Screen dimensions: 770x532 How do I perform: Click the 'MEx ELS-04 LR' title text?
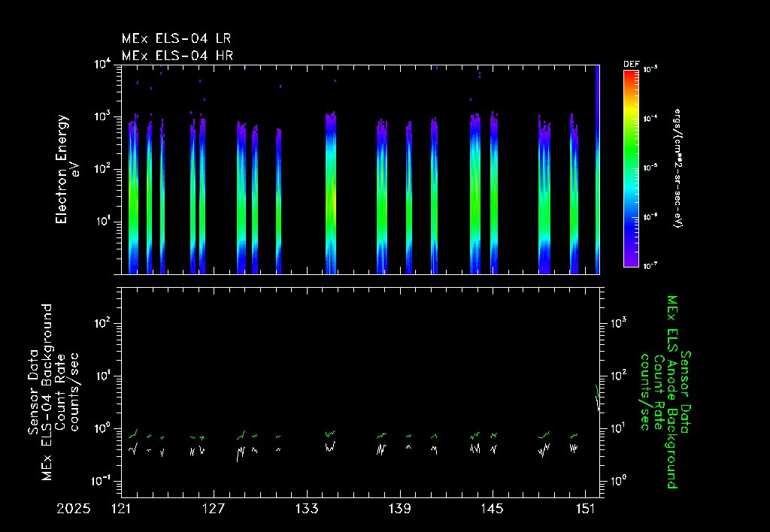[x=176, y=38]
